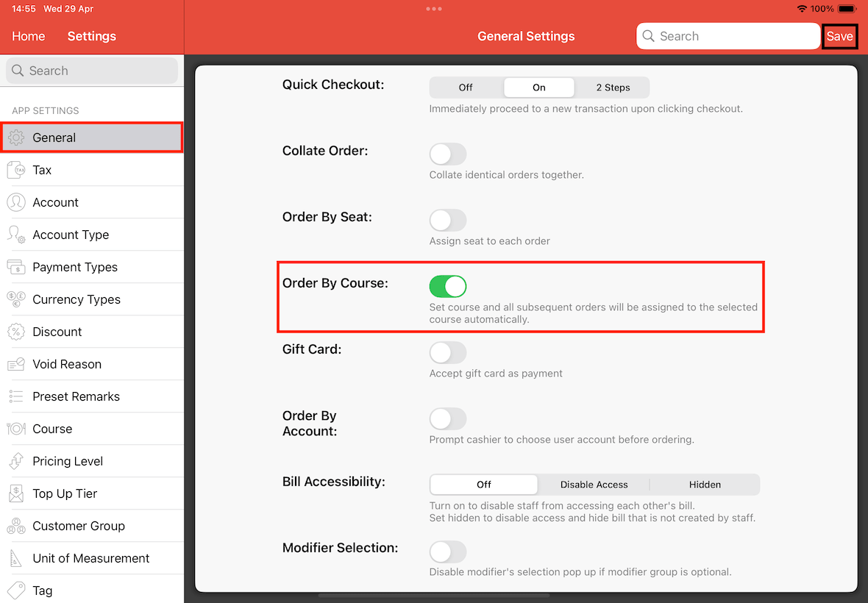Toggle the Collate Order switch
Viewport: 868px width, 603px height.
click(x=448, y=154)
